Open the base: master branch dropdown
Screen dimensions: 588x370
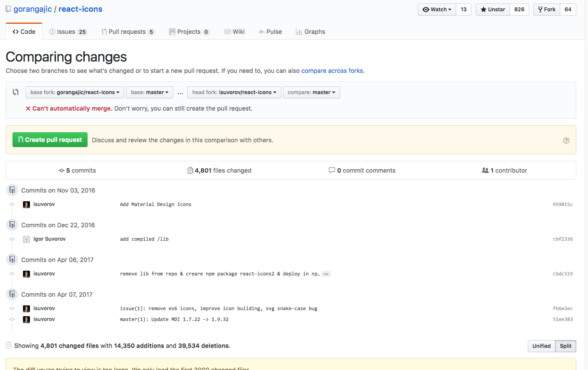[x=149, y=92]
